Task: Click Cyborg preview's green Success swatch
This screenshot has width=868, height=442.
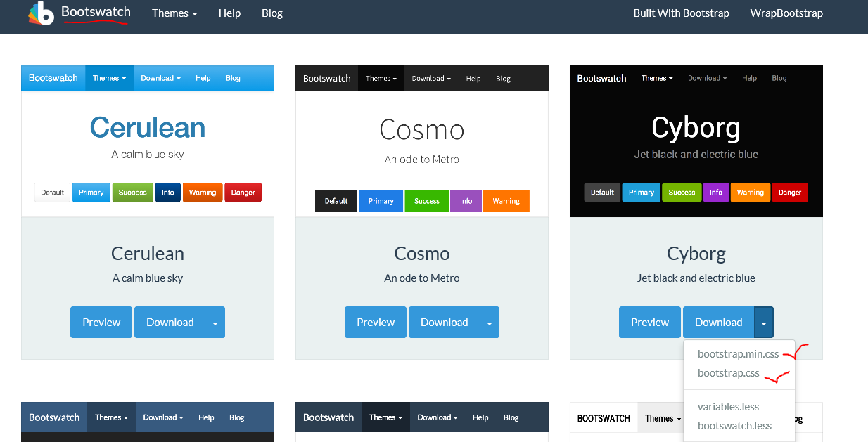Action: point(682,193)
